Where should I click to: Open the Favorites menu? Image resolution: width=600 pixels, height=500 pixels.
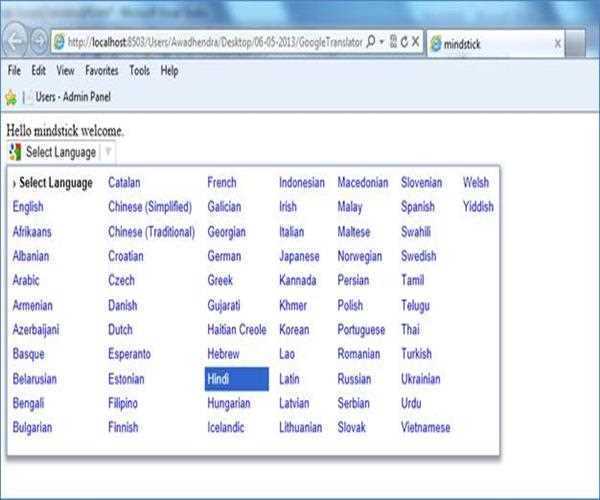[x=101, y=71]
